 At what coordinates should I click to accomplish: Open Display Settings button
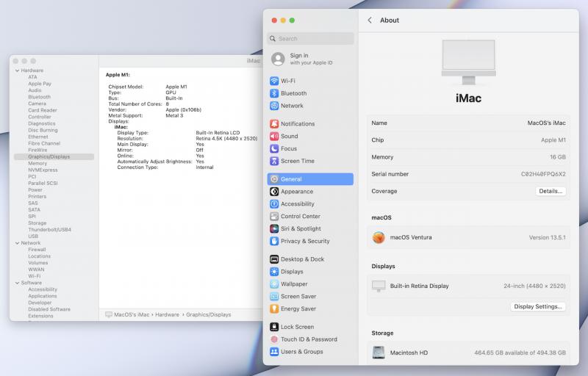point(539,306)
